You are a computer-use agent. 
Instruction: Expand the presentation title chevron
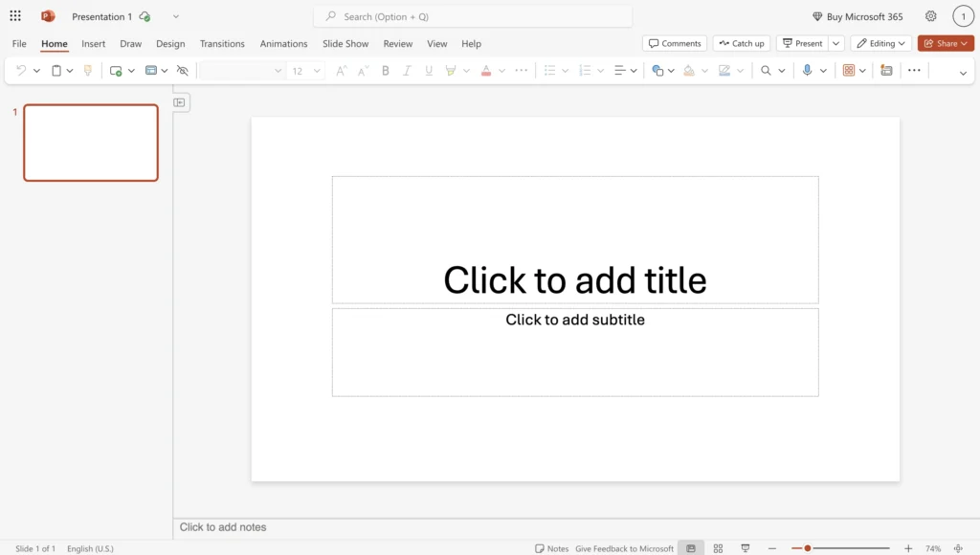[176, 17]
